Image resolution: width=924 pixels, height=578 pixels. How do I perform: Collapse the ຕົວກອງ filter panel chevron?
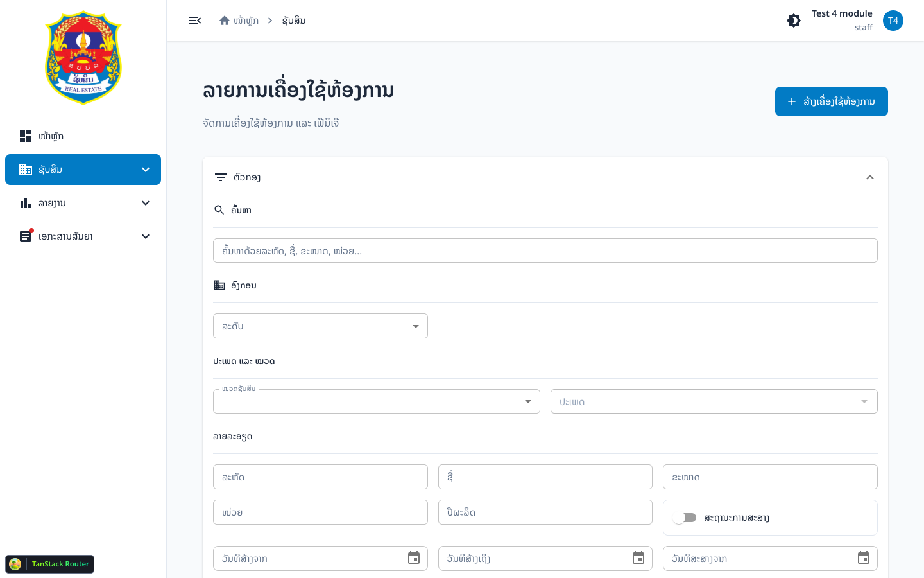coord(870,177)
